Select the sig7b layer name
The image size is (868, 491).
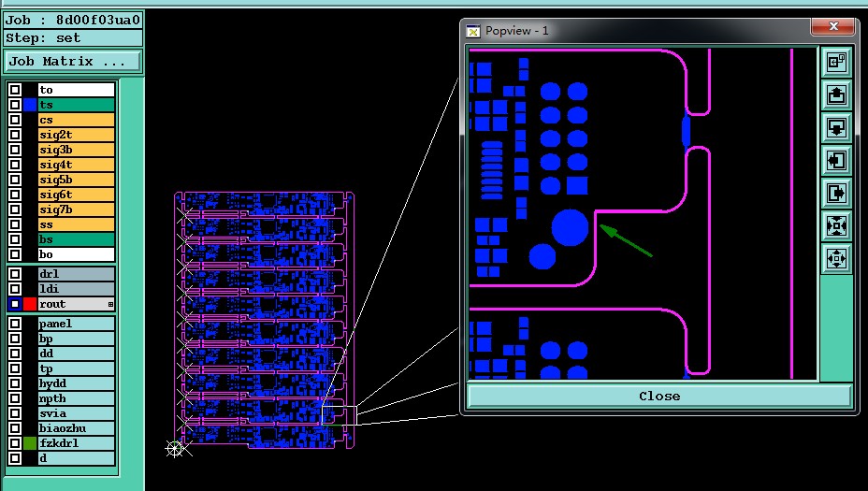pos(77,209)
